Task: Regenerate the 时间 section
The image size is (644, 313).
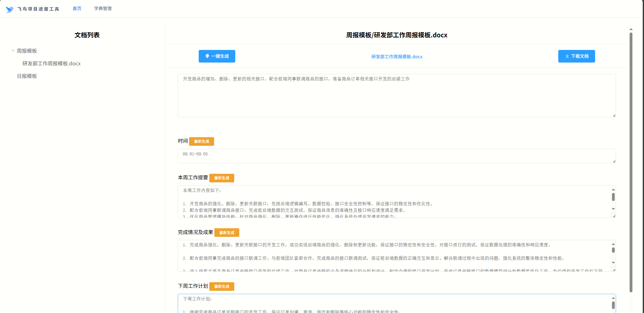Action: coord(201,141)
